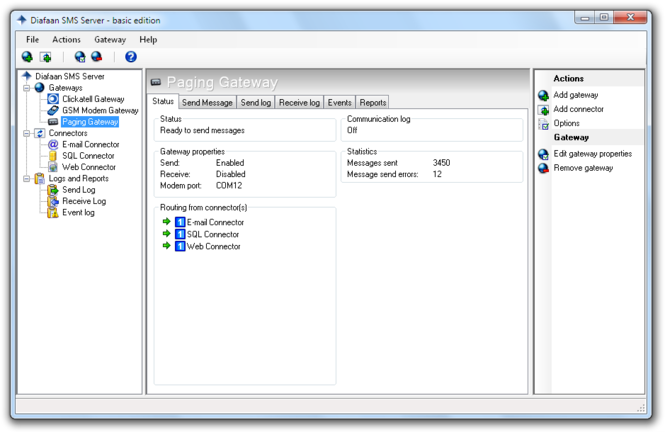
Task: Click the green arrow beside Web Connector routing
Action: point(166,245)
